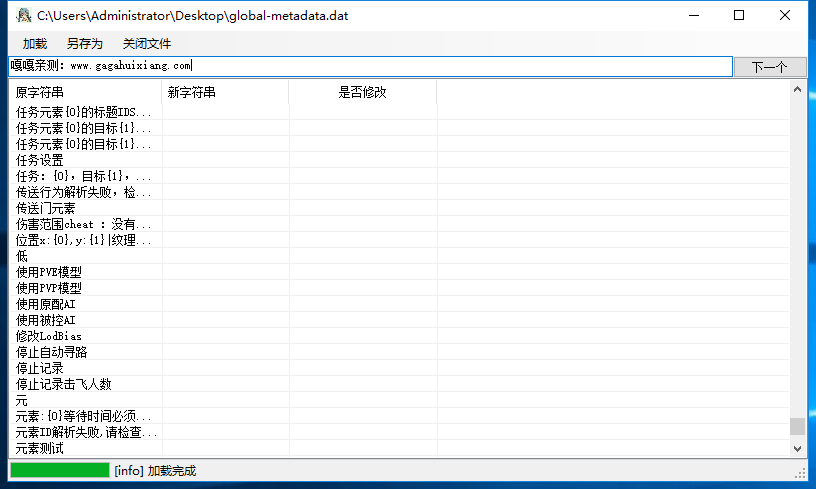Click the 关闭文件 menu item
This screenshot has height=489, width=816.
[147, 44]
